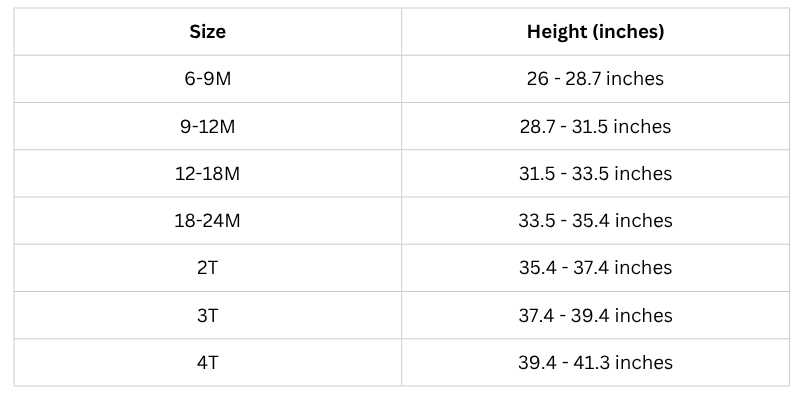Click the 33.5 - 35.4 inches cell
This screenshot has height=400, width=800.
(x=595, y=220)
